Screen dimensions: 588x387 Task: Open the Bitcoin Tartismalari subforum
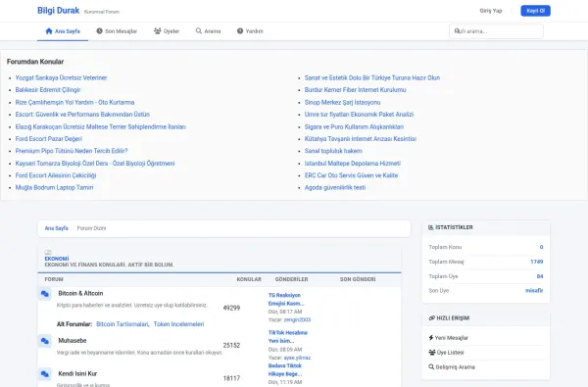(x=122, y=324)
